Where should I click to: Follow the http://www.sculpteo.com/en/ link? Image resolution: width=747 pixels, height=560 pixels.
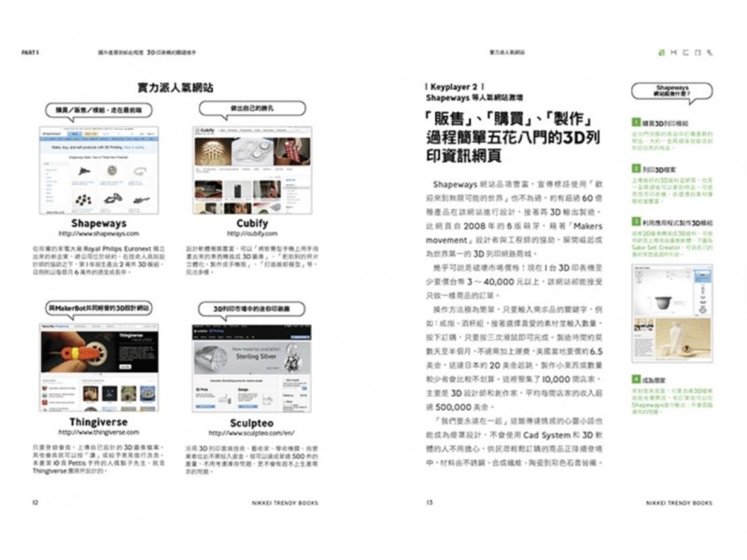251,433
